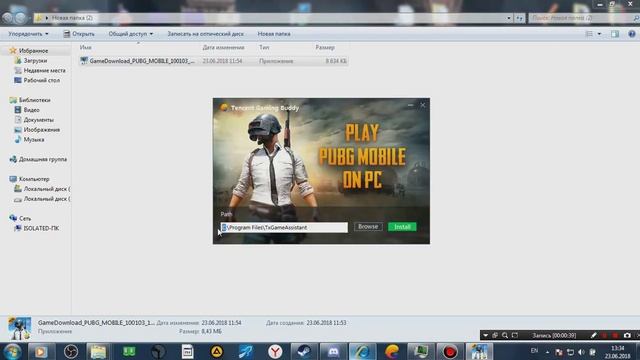Select Домашняя группа in sidebar

pyautogui.click(x=38, y=159)
